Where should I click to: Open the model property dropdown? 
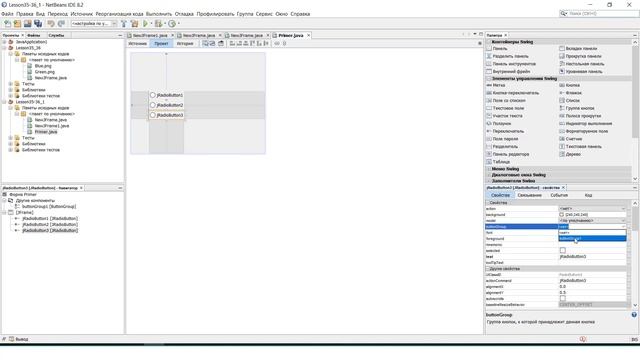623,220
